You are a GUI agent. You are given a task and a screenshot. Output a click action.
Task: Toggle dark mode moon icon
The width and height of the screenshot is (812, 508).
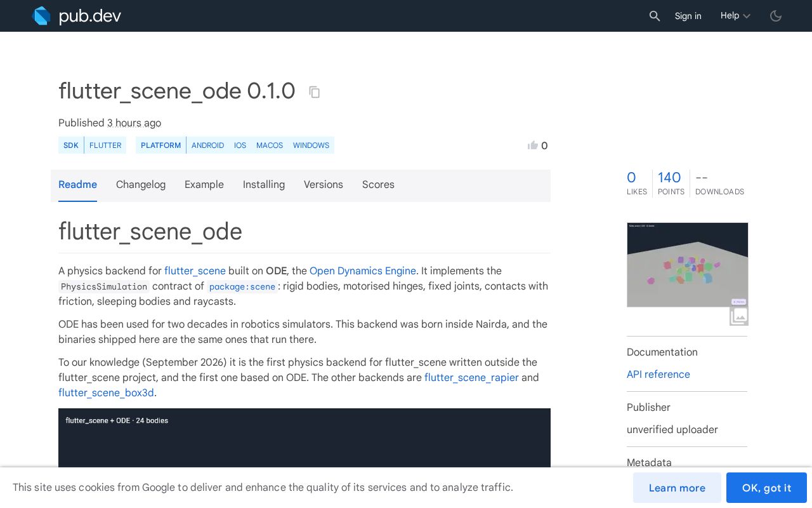(776, 16)
